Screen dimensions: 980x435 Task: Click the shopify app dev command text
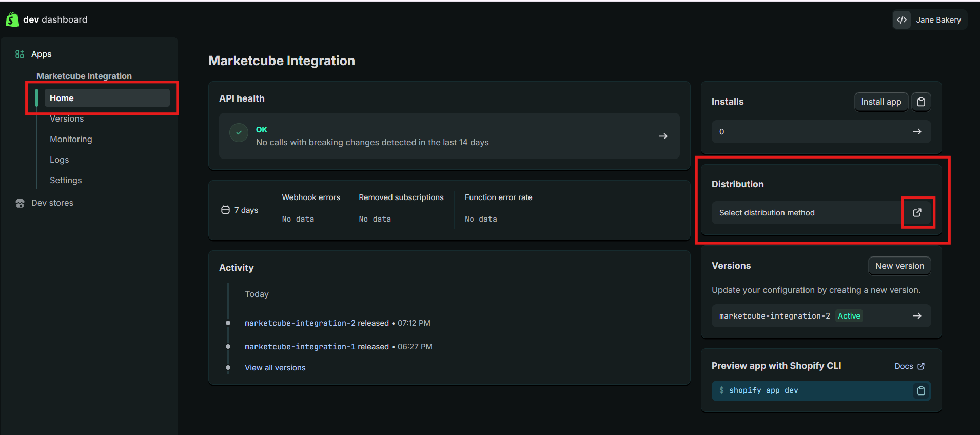(763, 391)
